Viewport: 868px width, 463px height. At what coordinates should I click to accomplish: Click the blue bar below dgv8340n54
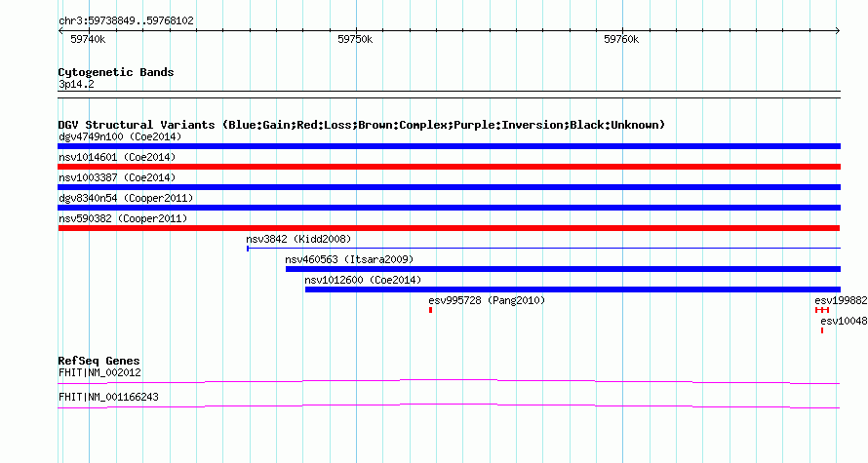[x=449, y=208]
